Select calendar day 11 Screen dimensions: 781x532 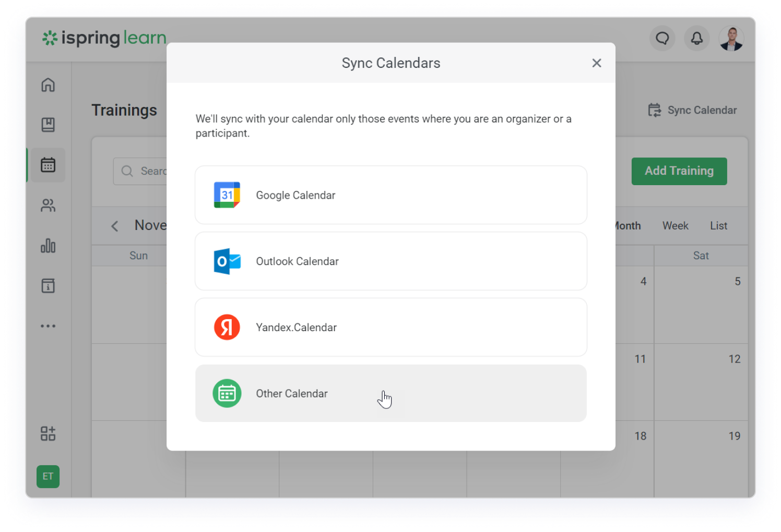[641, 359]
